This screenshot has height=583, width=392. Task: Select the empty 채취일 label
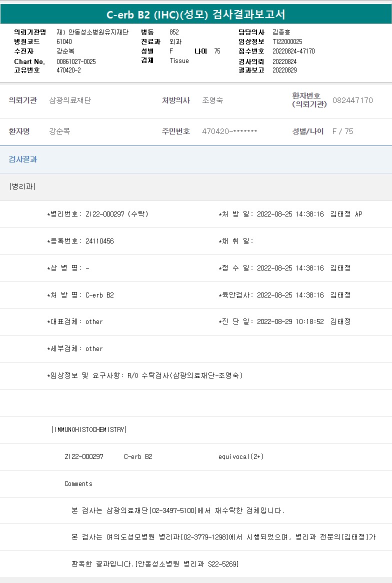(x=236, y=241)
